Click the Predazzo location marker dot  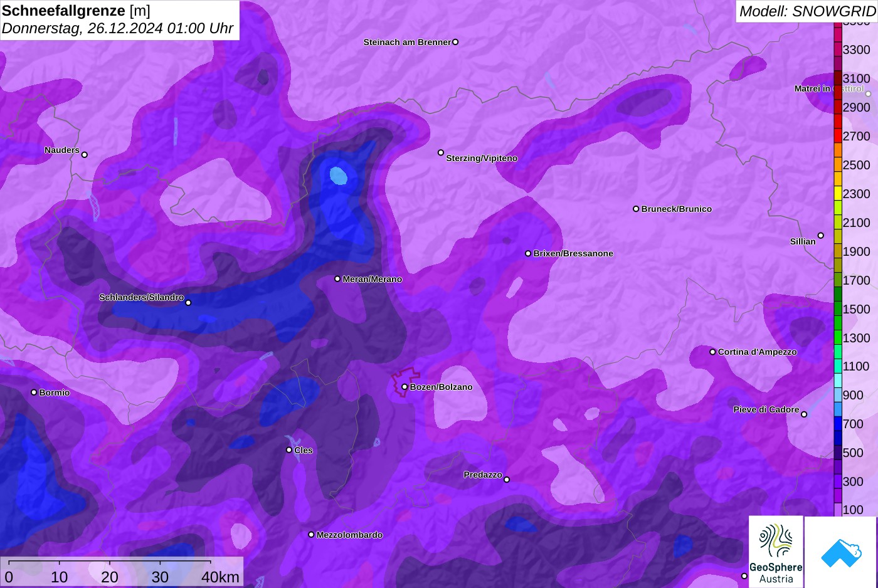(x=507, y=480)
